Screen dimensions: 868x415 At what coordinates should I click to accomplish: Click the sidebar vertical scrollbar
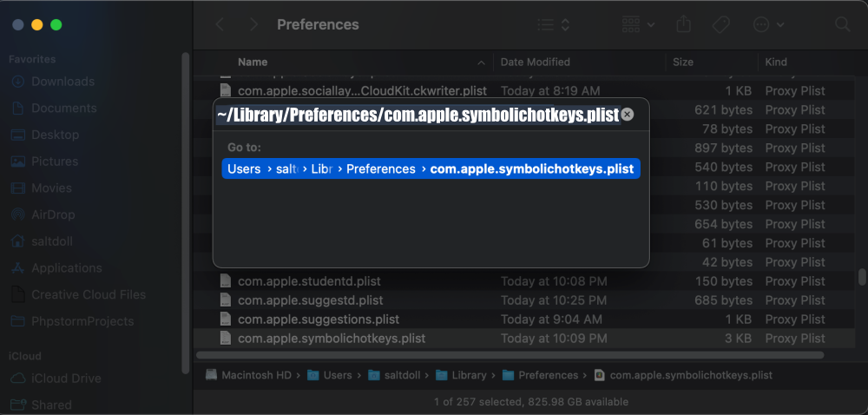click(x=186, y=213)
